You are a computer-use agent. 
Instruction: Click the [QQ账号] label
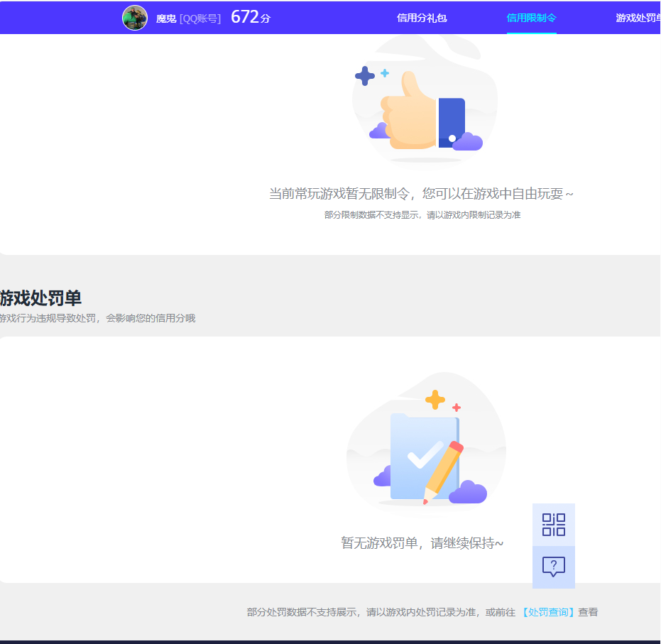coord(200,18)
